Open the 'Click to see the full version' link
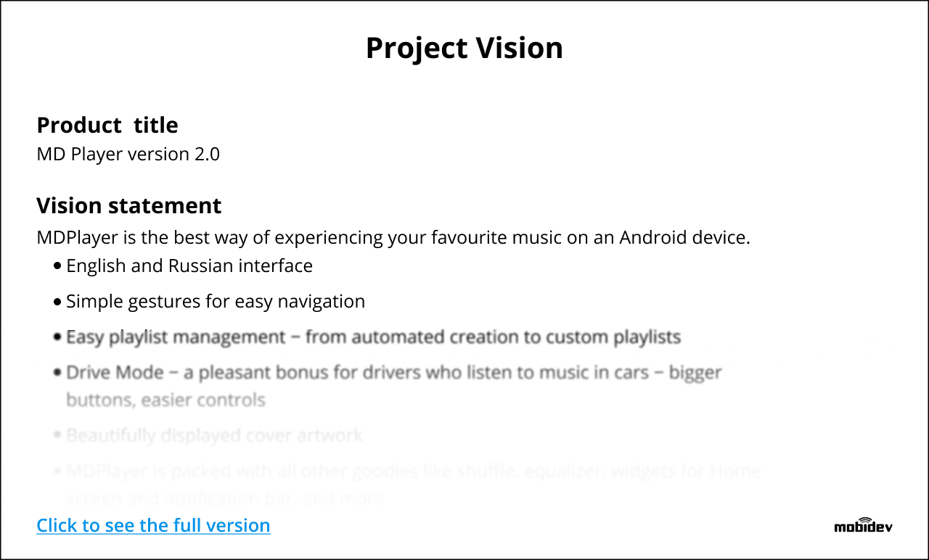 click(x=153, y=525)
